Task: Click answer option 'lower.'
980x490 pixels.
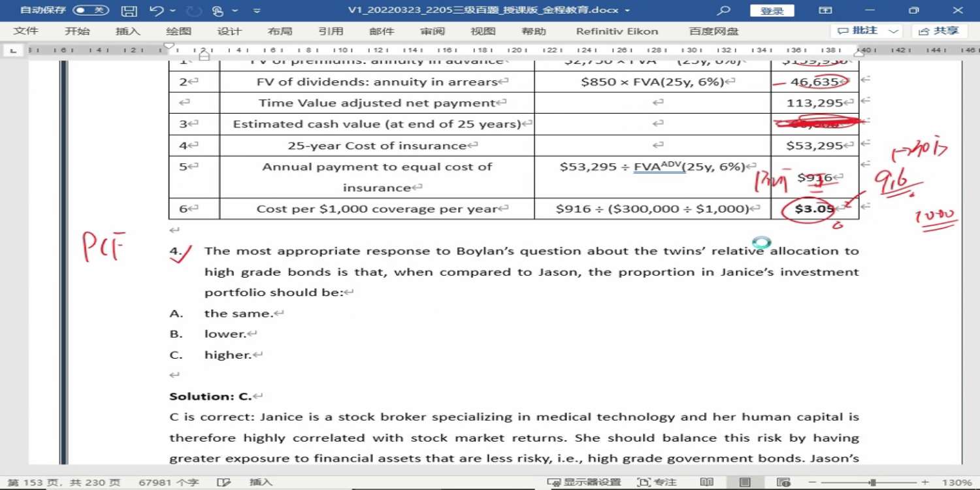Action: [225, 334]
